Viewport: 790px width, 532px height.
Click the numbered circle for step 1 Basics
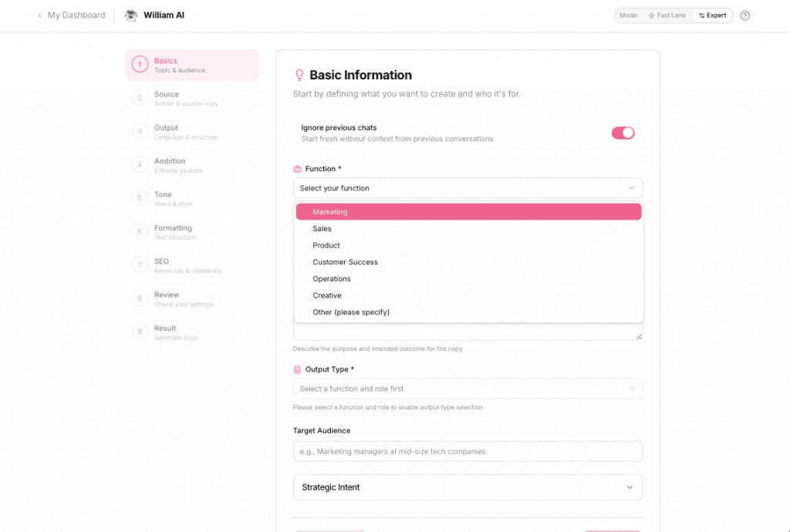pos(140,65)
